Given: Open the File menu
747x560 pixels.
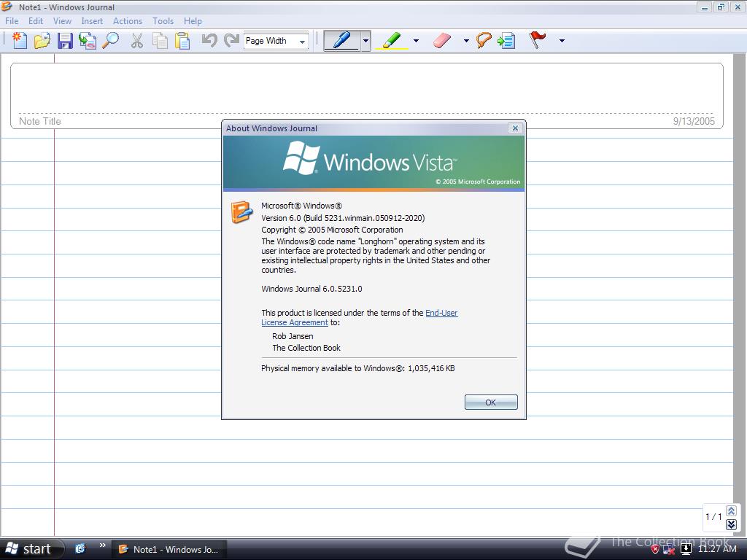Looking at the screenshot, I should click(x=12, y=21).
